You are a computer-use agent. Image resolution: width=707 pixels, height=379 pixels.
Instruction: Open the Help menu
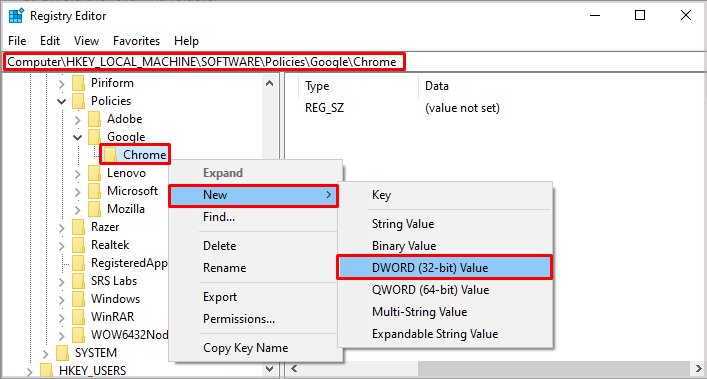(186, 41)
